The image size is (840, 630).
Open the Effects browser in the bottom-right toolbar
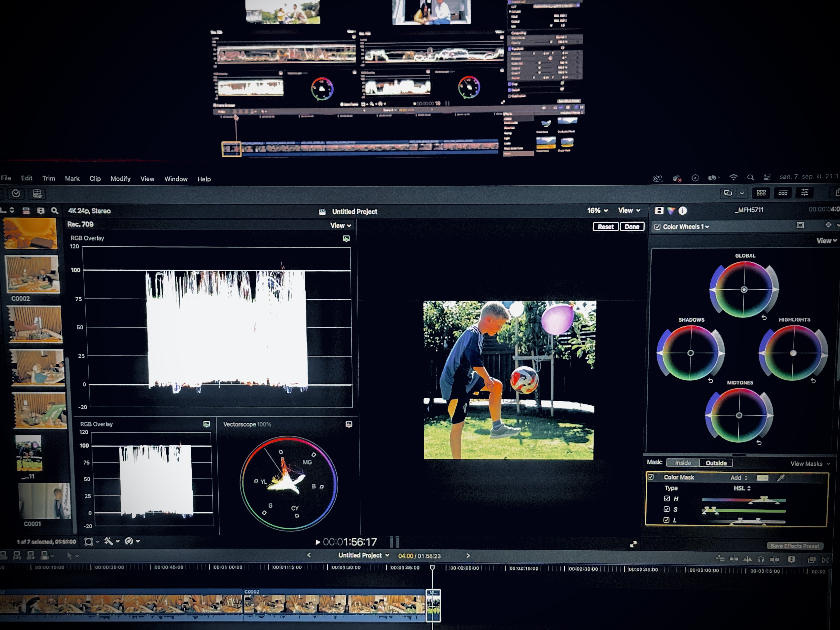[812, 560]
